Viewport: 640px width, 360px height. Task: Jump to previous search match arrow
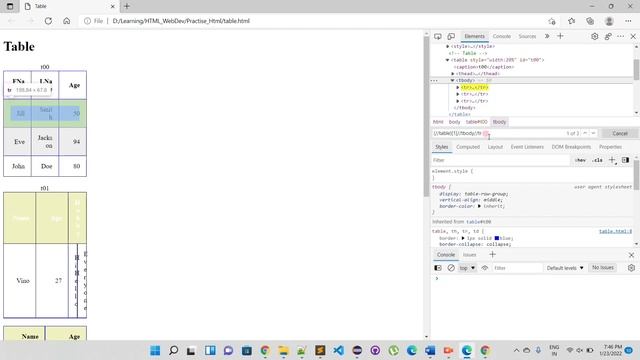click(585, 133)
